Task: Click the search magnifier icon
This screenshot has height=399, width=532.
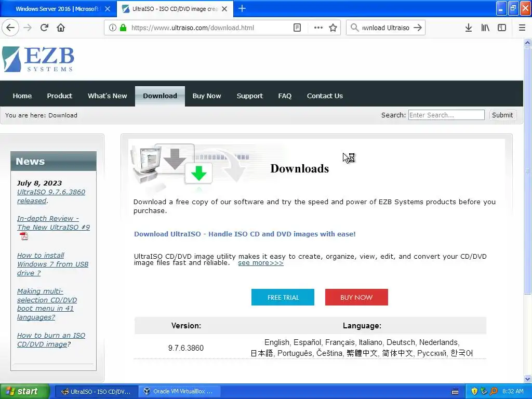Action: click(354, 28)
